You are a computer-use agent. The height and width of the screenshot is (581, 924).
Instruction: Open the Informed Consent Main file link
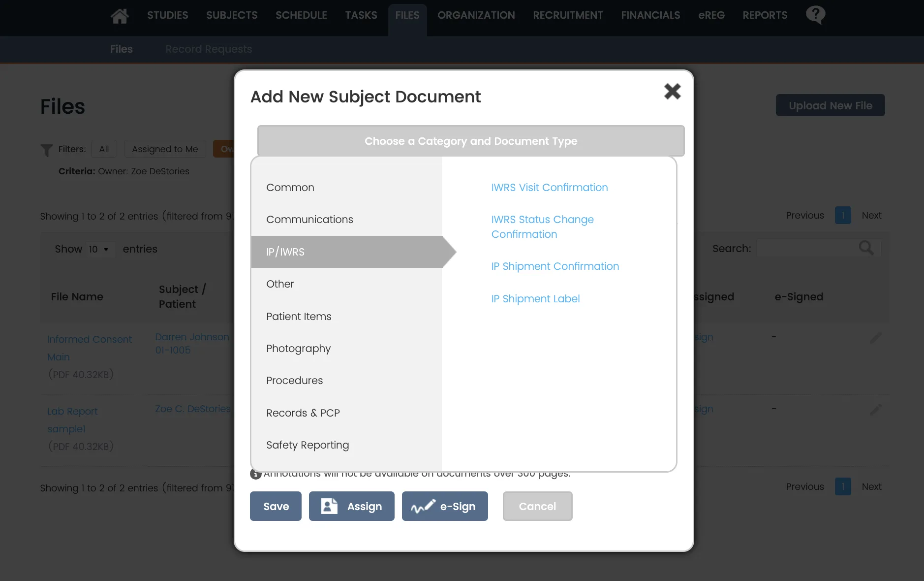tap(89, 348)
